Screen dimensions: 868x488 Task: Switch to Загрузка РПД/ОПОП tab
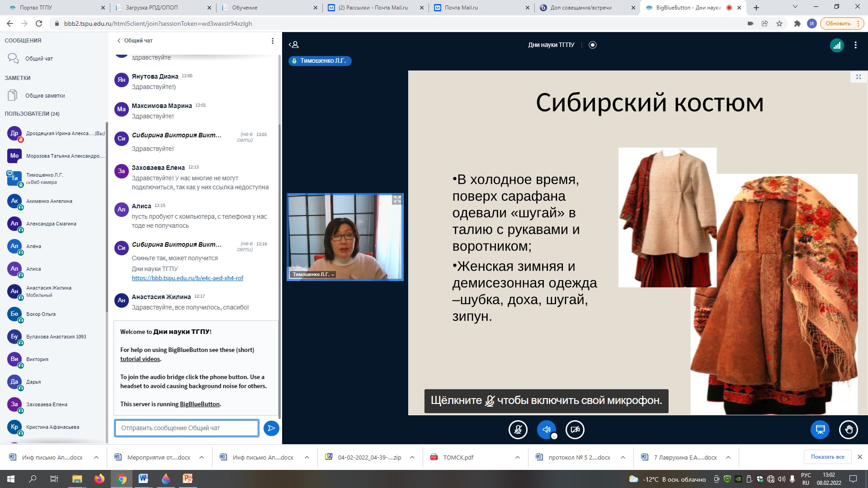(163, 8)
